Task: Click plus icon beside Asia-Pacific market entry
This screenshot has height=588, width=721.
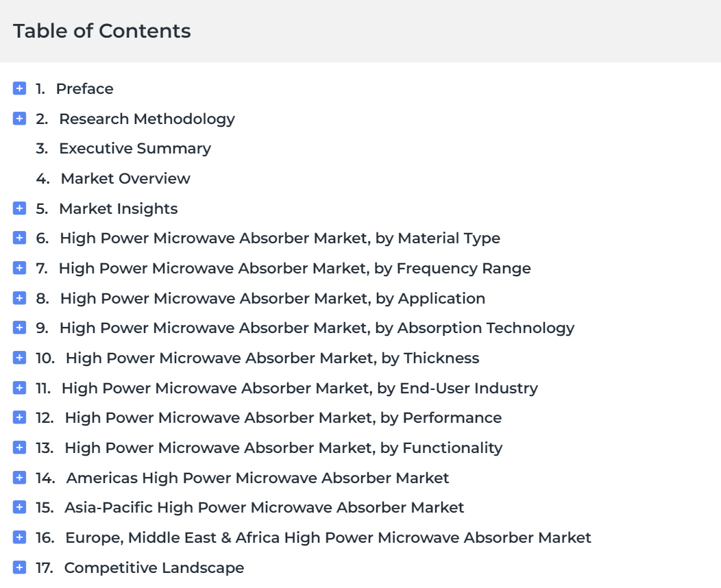Action: click(19, 506)
